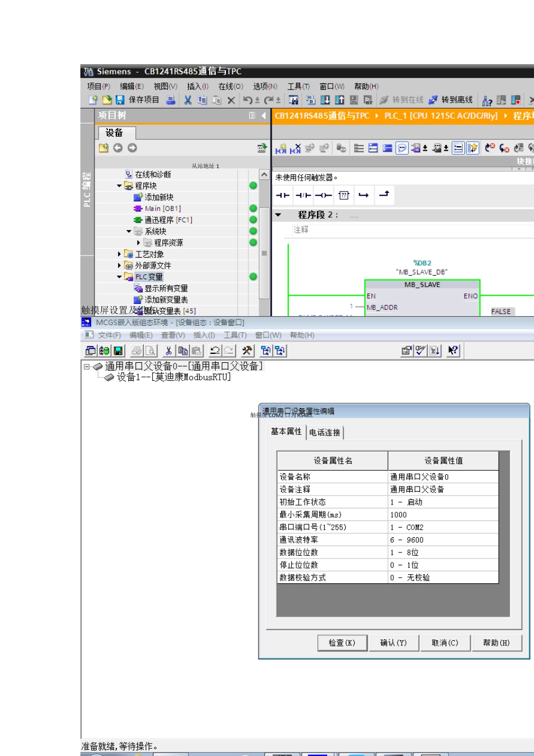This screenshot has width=534, height=756.
Task: Collapse the 系统块 folder
Action: click(129, 231)
